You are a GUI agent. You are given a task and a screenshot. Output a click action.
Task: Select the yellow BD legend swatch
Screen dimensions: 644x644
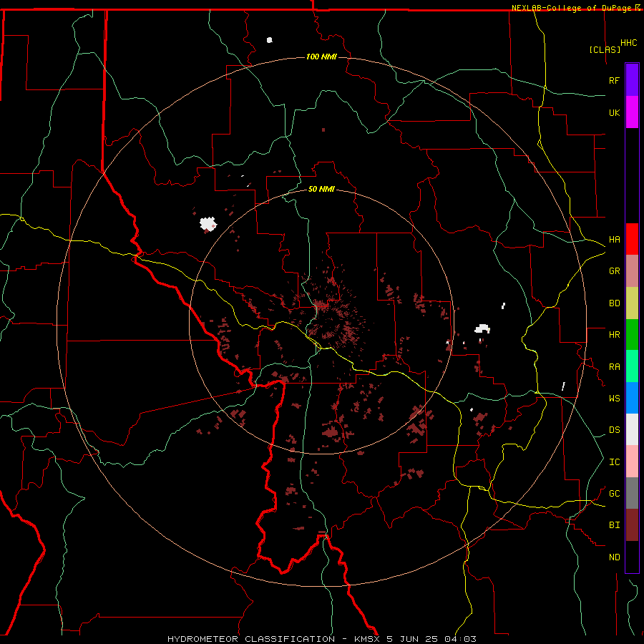632,303
